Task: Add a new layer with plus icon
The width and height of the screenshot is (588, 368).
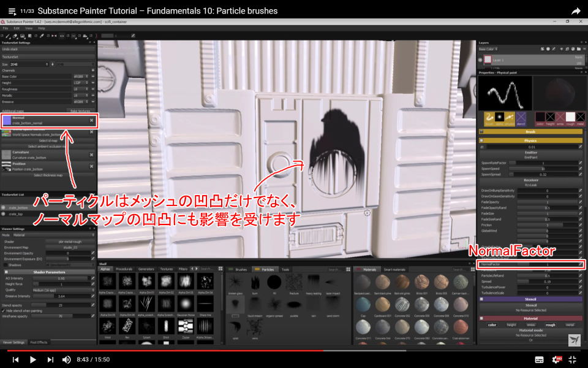Action: click(562, 49)
